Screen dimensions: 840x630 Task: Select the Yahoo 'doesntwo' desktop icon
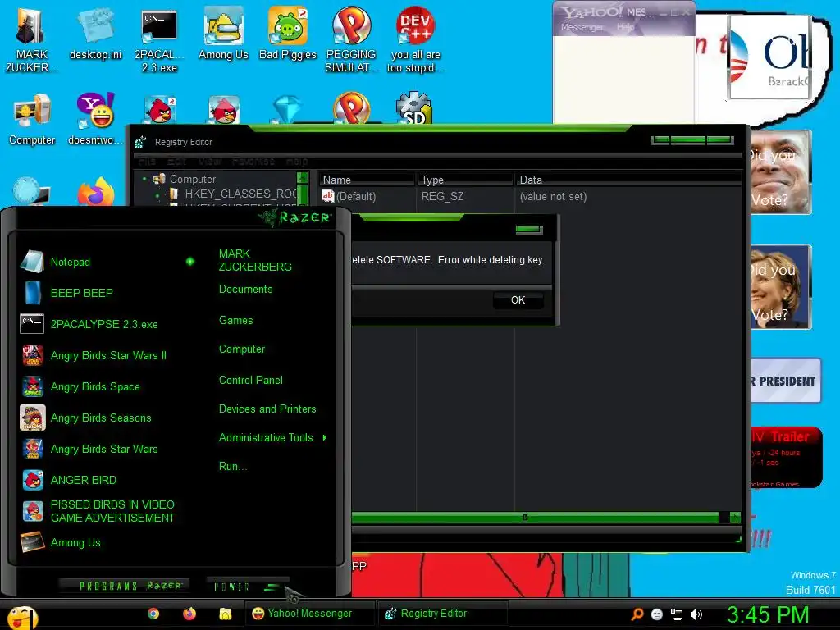pyautogui.click(x=95, y=119)
